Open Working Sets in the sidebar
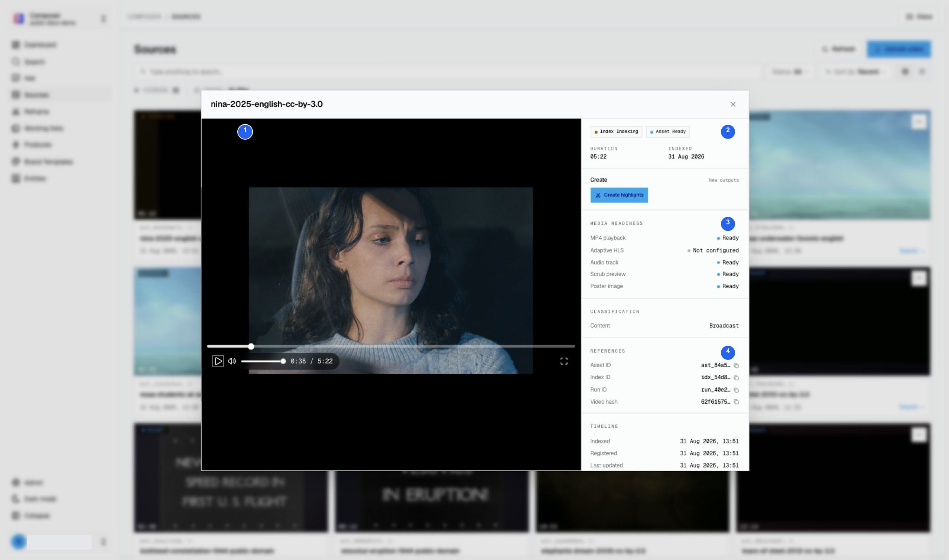This screenshot has height=560, width=949. (38, 128)
